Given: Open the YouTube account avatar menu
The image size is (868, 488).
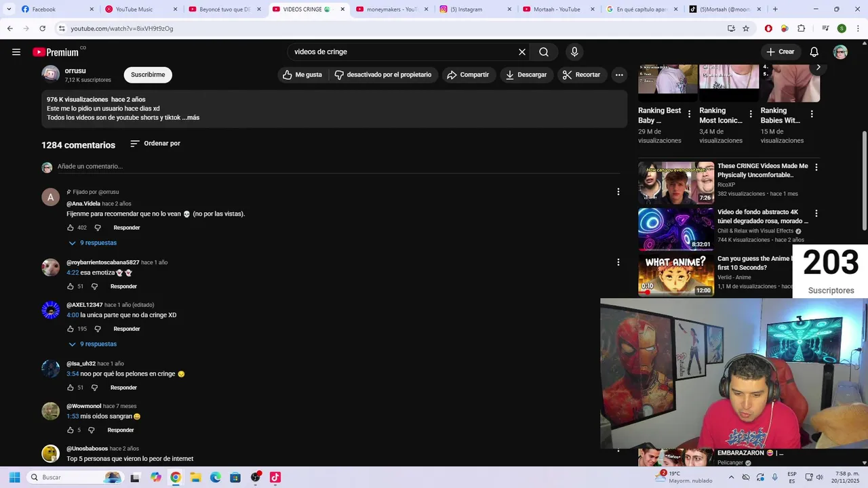Looking at the screenshot, I should [x=840, y=52].
